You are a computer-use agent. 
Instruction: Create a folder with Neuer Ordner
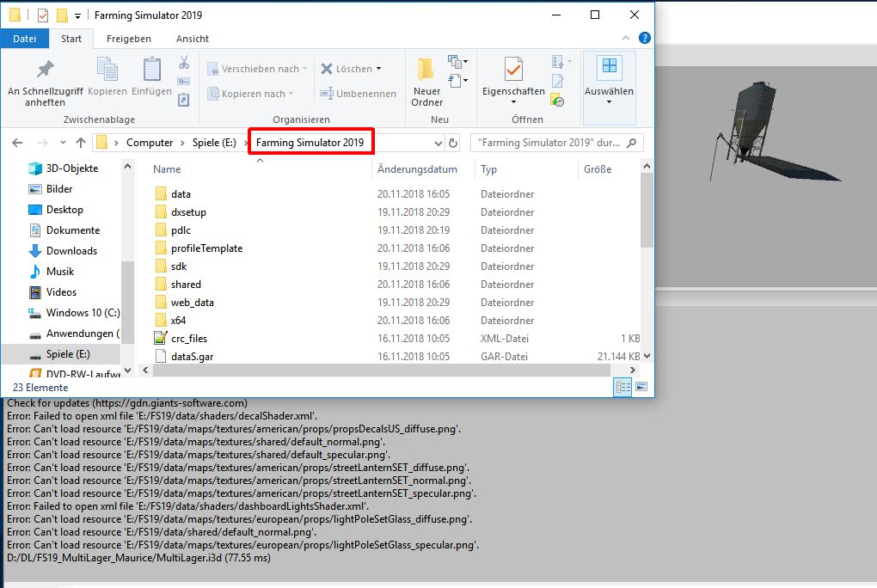[426, 82]
